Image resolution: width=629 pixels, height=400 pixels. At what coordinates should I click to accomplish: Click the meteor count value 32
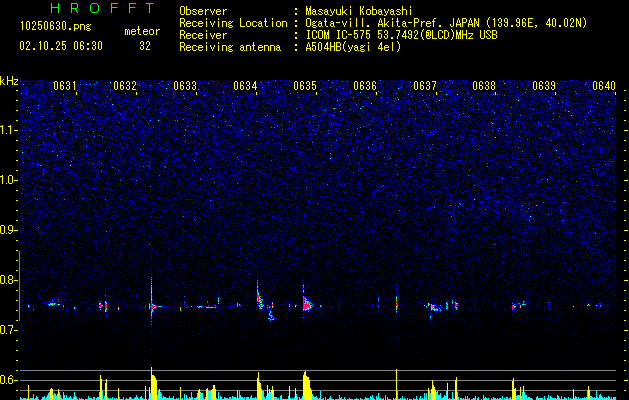145,46
